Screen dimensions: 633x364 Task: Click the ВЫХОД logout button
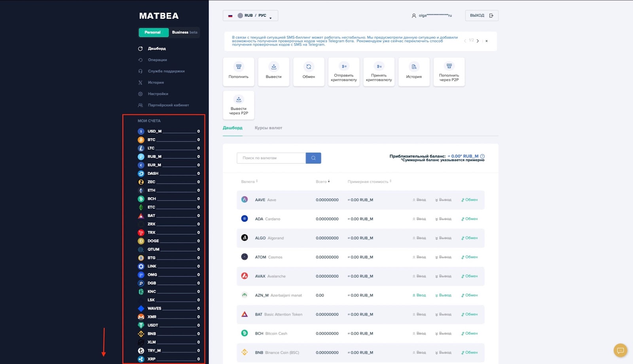pyautogui.click(x=481, y=15)
